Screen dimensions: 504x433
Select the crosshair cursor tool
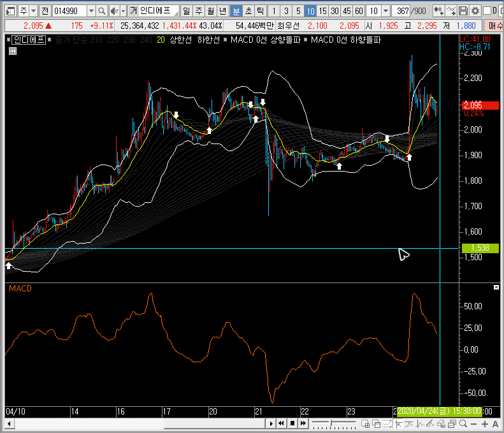click(398, 424)
